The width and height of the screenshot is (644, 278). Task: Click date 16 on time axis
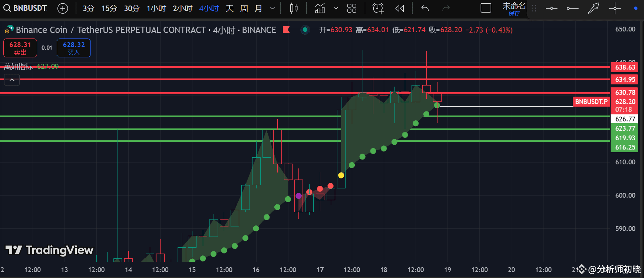coord(256,270)
